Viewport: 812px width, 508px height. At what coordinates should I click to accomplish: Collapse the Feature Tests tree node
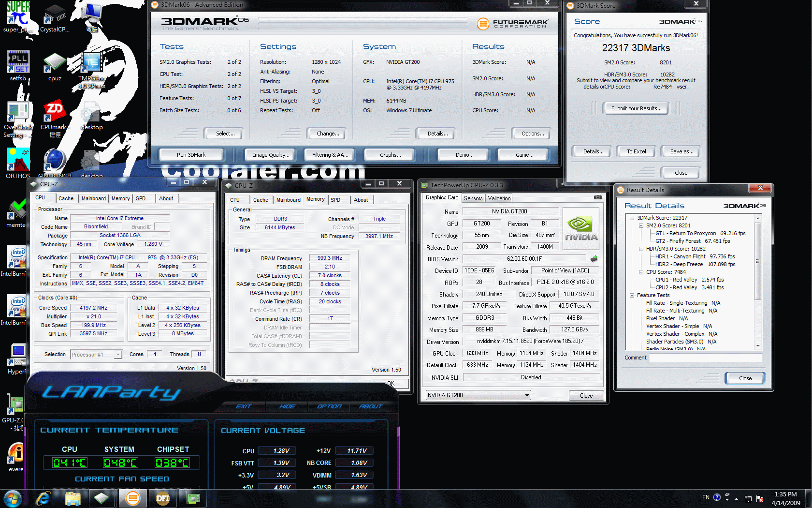pyautogui.click(x=632, y=295)
